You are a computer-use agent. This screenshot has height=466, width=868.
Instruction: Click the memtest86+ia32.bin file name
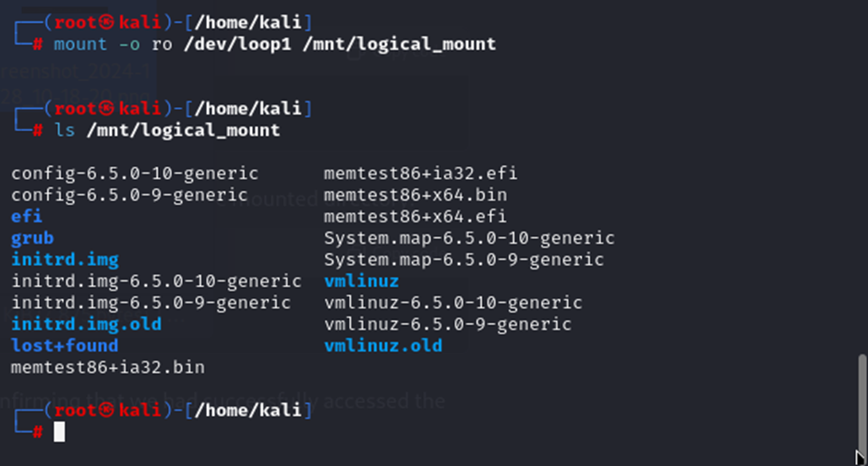click(108, 367)
